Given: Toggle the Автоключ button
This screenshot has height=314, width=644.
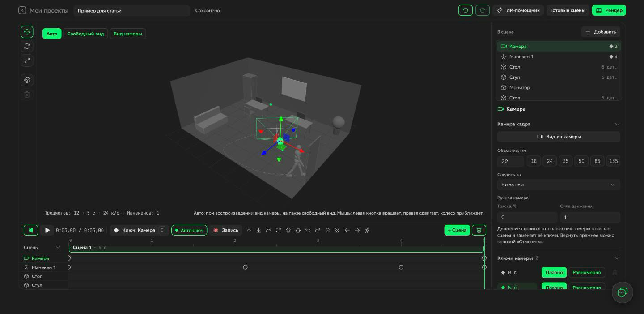Looking at the screenshot, I should pos(189,230).
